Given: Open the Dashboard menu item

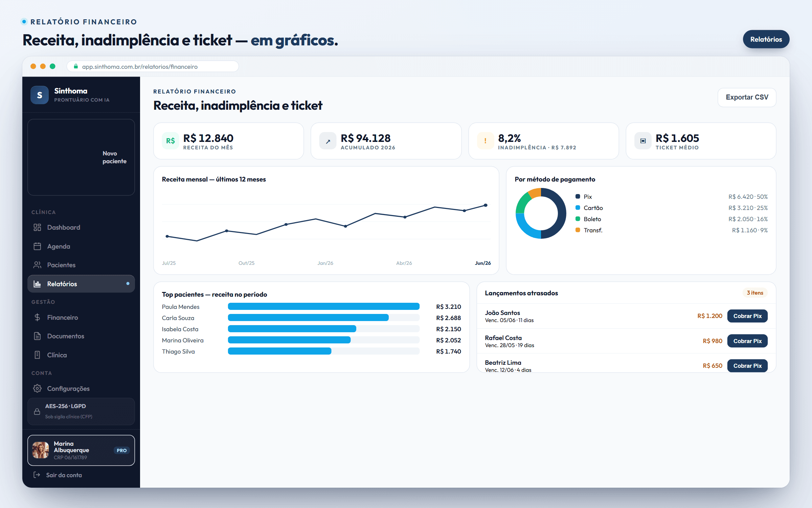Looking at the screenshot, I should (x=81, y=227).
